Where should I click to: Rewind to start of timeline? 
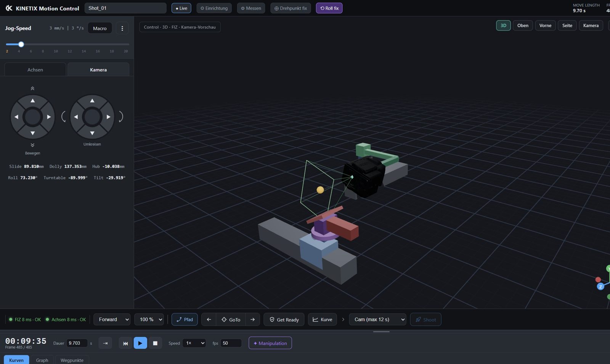(x=125, y=343)
